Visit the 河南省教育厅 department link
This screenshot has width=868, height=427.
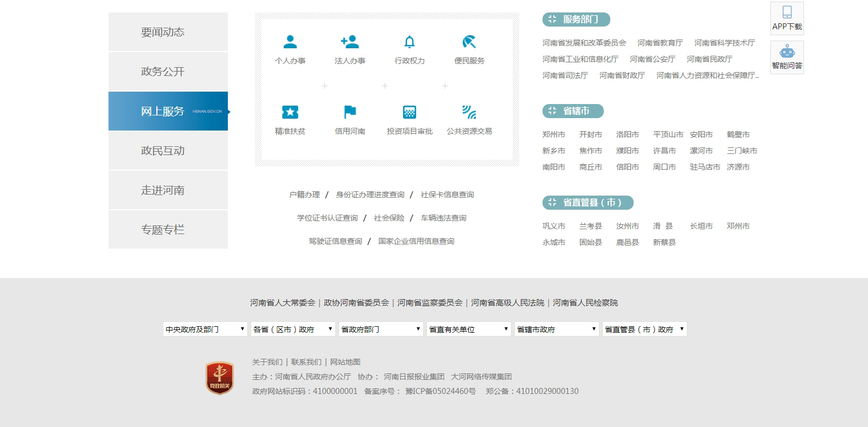(660, 43)
